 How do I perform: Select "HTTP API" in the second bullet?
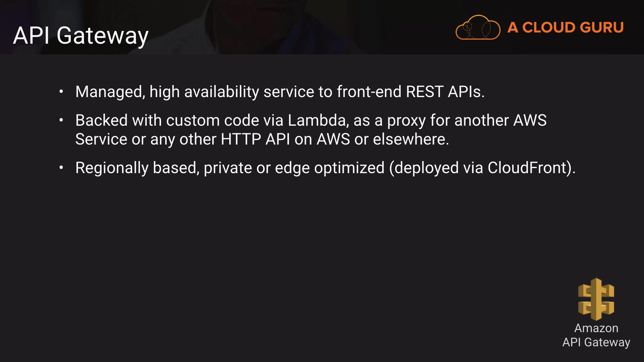pyautogui.click(x=255, y=139)
